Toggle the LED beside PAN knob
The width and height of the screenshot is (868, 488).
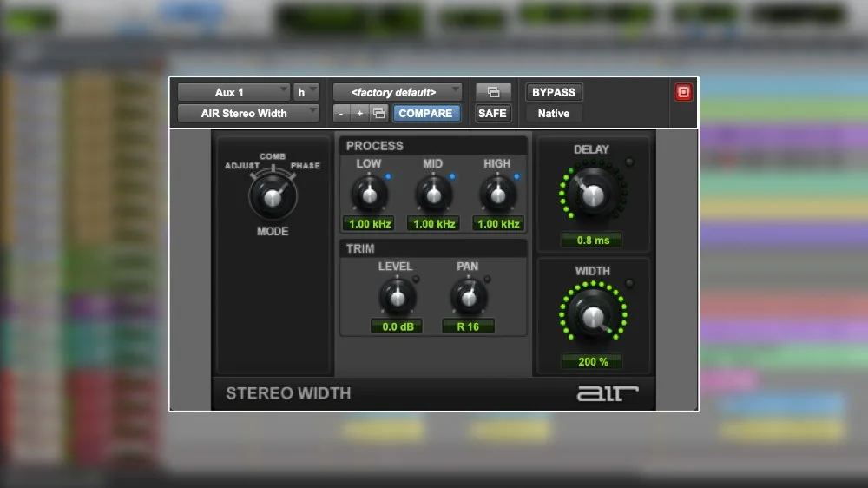click(487, 280)
